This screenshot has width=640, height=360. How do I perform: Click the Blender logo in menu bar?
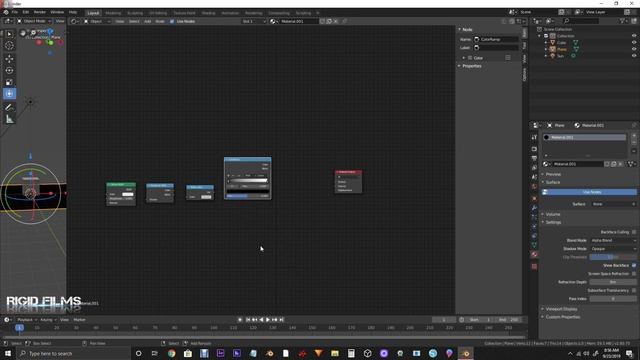click(6, 13)
